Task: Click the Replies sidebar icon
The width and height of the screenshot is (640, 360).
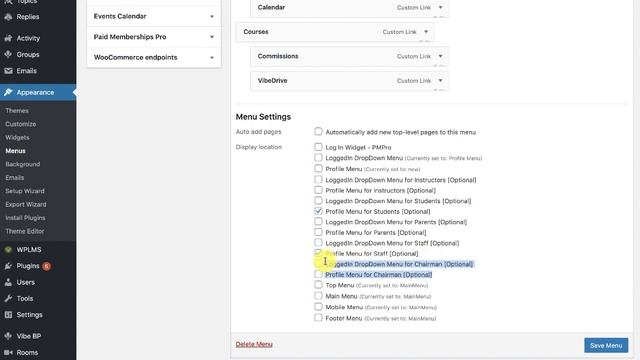Action: 8,17
